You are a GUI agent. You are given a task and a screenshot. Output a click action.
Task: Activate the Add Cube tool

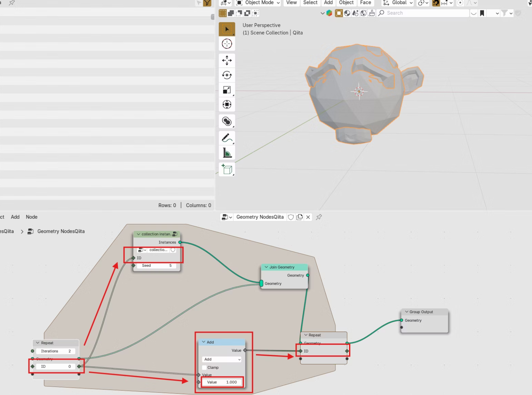pyautogui.click(x=227, y=169)
